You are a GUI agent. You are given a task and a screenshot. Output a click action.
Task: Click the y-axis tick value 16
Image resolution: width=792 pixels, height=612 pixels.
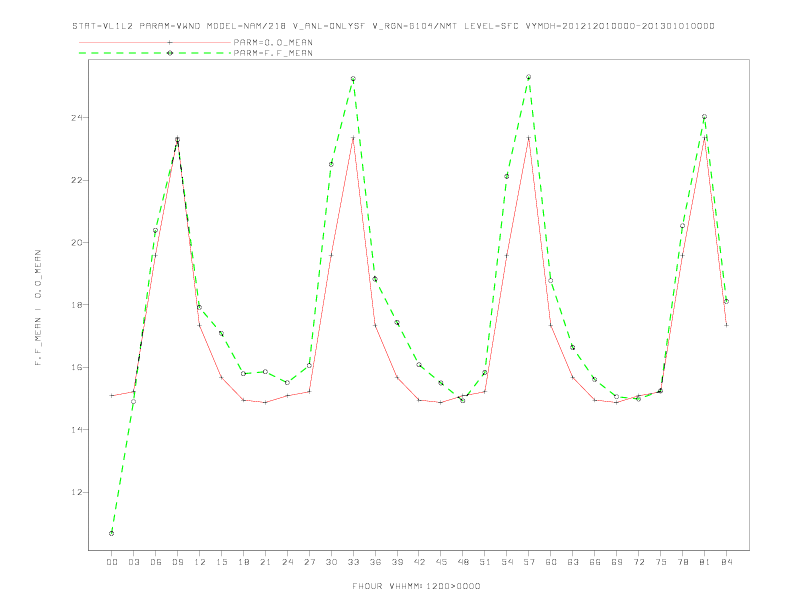(x=77, y=367)
